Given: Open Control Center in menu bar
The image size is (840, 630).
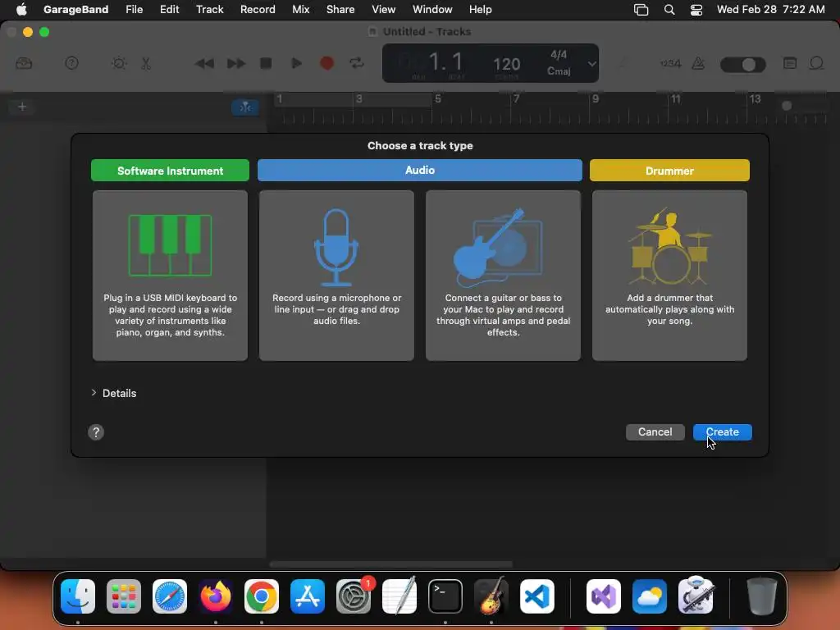Looking at the screenshot, I should [696, 10].
